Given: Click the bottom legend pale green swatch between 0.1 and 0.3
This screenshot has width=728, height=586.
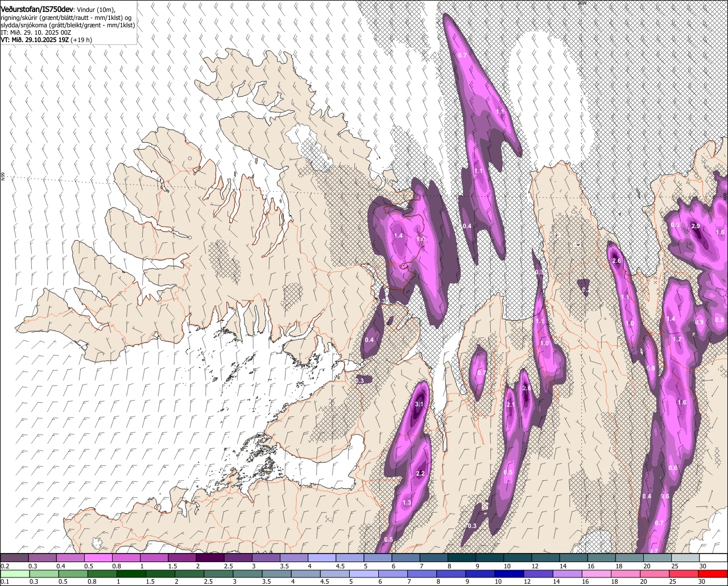Looking at the screenshot, I should (x=14, y=573).
